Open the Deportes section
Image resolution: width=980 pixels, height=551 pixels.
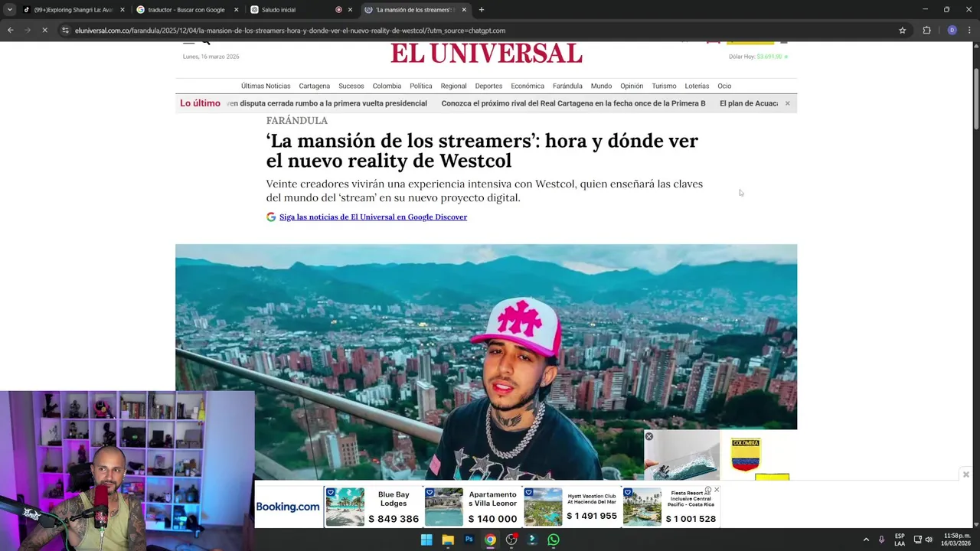(488, 86)
